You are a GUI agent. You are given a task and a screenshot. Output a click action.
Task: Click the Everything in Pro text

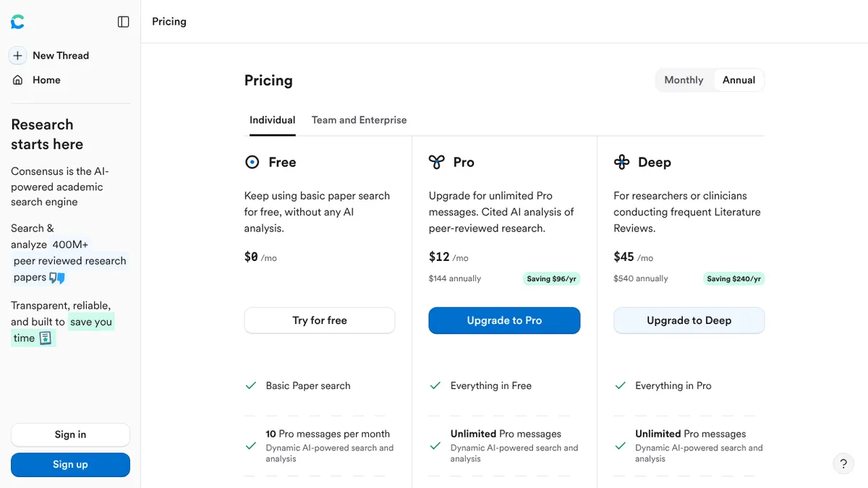[673, 386]
